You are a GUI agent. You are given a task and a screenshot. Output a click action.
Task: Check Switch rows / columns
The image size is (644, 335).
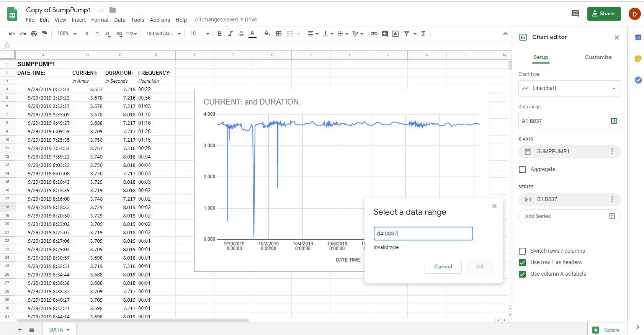[522, 251]
